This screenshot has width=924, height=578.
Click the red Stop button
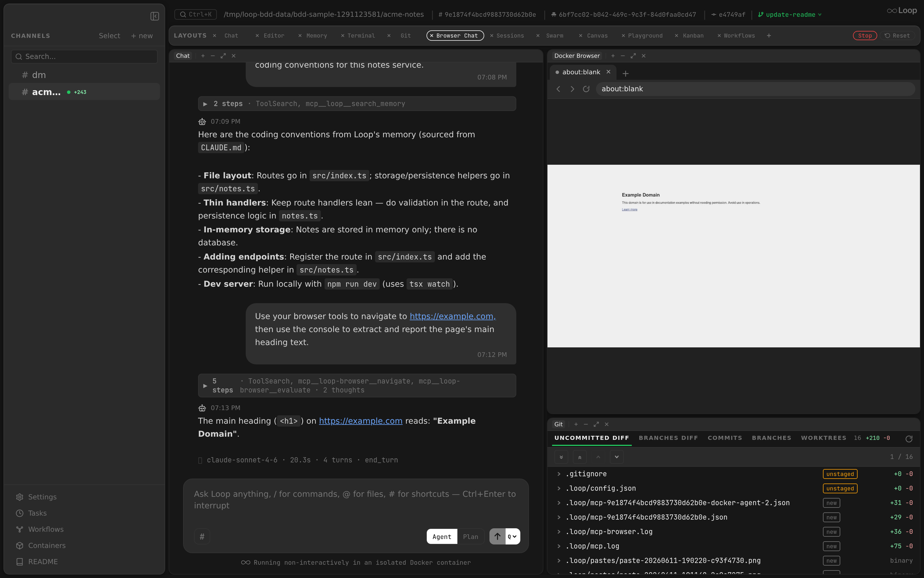(865, 36)
